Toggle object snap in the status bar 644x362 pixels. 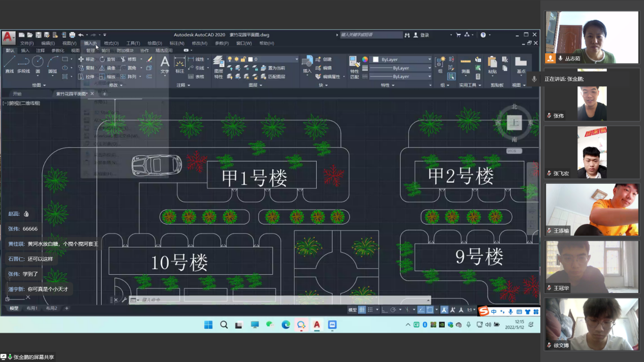(x=430, y=310)
